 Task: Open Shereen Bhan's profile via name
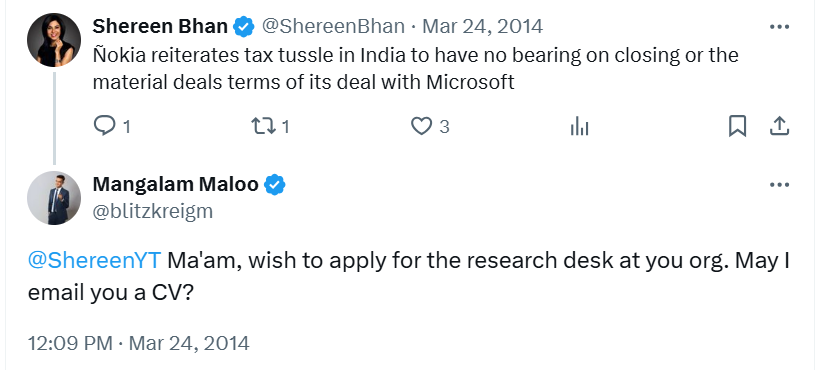click(x=160, y=26)
